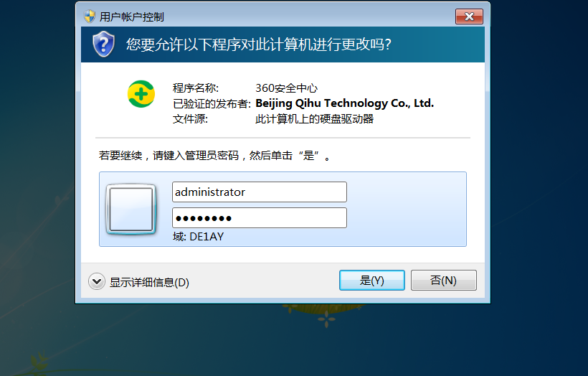Viewport: 588px width, 376px height.
Task: Focus the administrator username field
Action: point(260,192)
